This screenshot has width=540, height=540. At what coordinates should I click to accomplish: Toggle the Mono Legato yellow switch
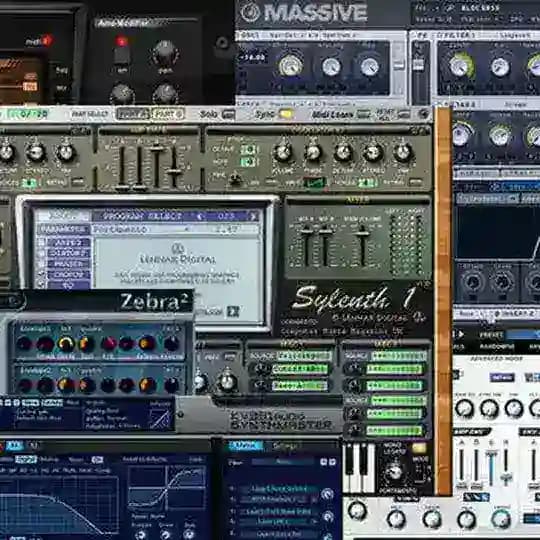419,448
